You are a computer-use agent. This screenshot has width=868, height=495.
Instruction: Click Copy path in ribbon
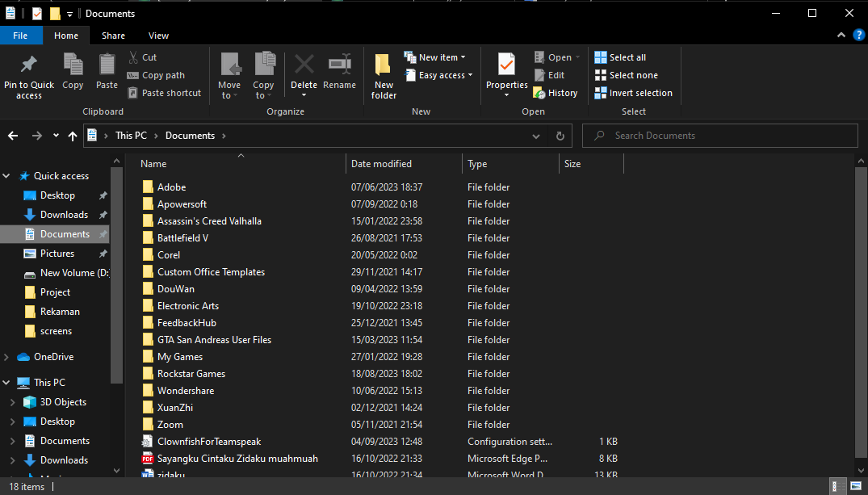click(x=156, y=75)
